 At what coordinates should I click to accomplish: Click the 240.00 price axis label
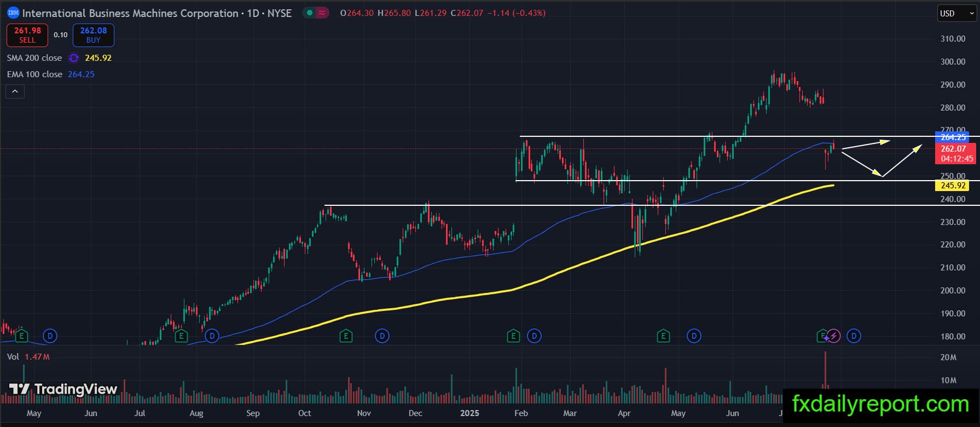pyautogui.click(x=953, y=199)
